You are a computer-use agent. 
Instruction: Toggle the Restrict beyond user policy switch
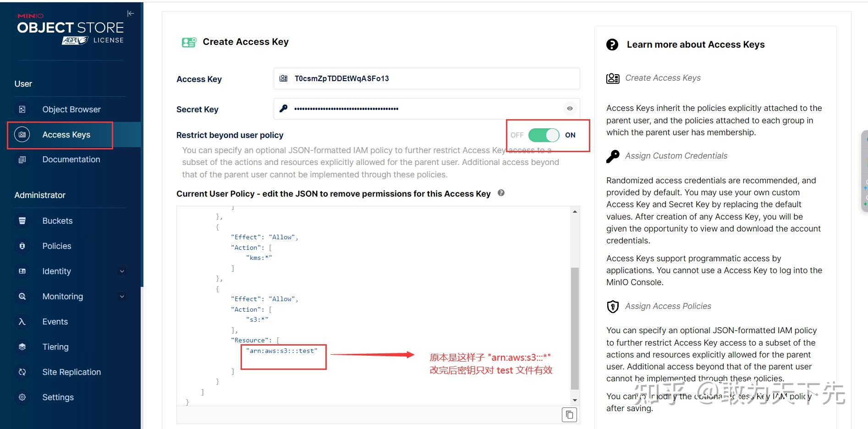544,135
